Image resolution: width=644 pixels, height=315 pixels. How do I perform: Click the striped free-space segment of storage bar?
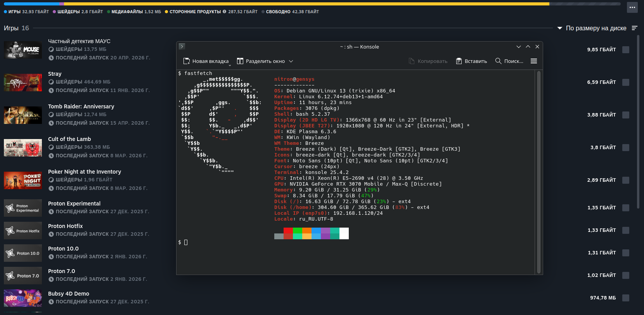[x=585, y=4]
